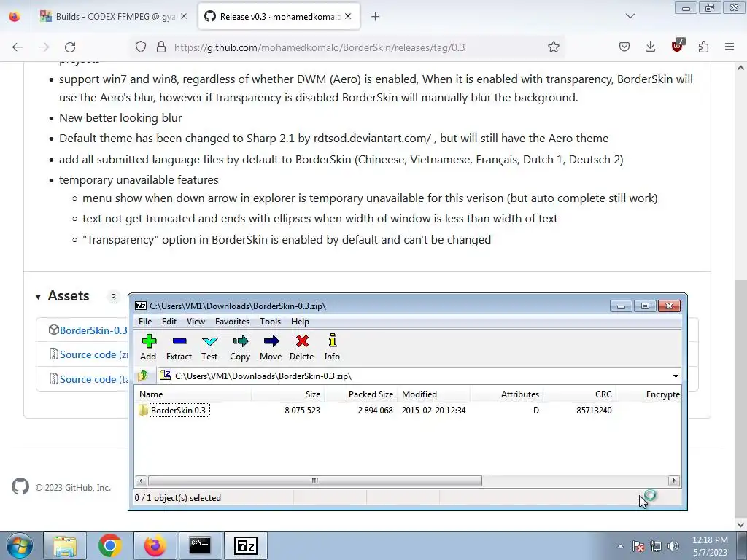The width and height of the screenshot is (747, 560).
Task: Open the View menu in 7-Zip
Action: coord(196,322)
